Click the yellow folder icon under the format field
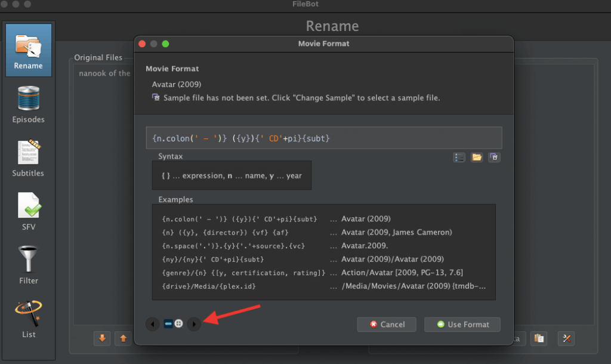 [477, 158]
